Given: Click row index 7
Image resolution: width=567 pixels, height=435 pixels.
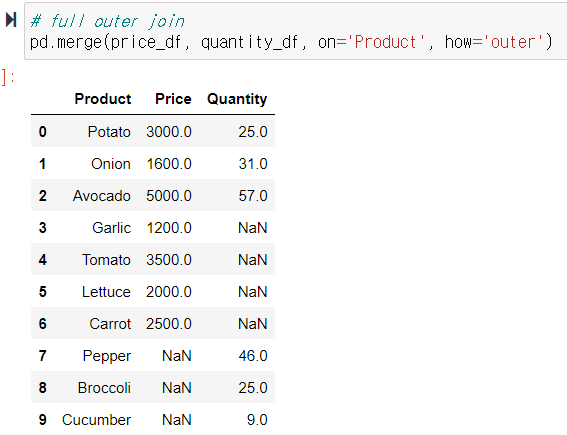Looking at the screenshot, I should click(43, 356).
